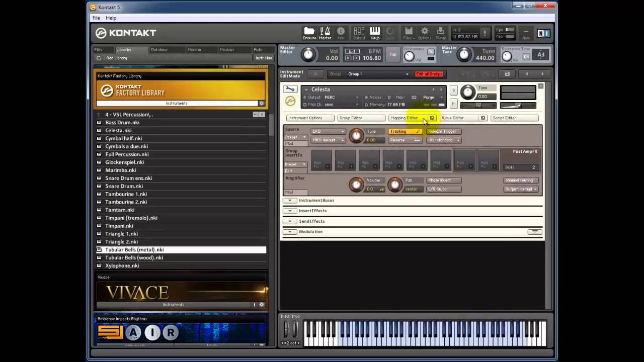Solo the Celesta instrument with S
644x362 pixels.
(x=453, y=90)
